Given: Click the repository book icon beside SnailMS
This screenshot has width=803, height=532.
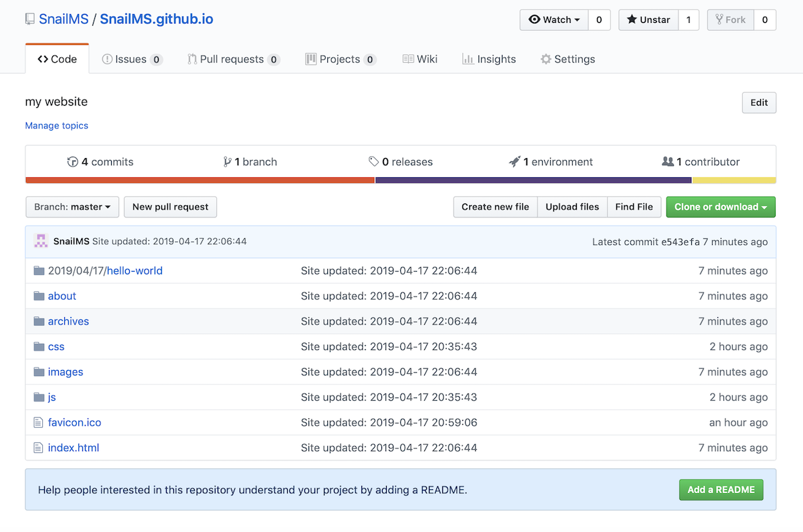Looking at the screenshot, I should point(30,19).
